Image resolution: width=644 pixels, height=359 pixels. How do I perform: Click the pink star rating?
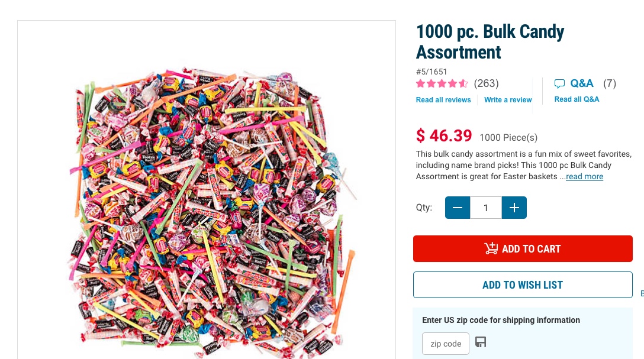click(x=442, y=83)
